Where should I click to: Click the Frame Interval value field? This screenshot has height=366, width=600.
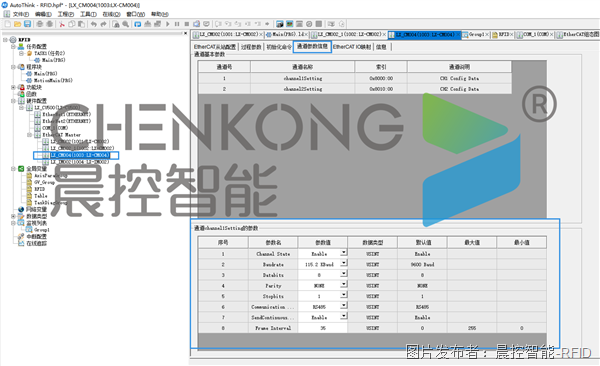click(x=323, y=328)
